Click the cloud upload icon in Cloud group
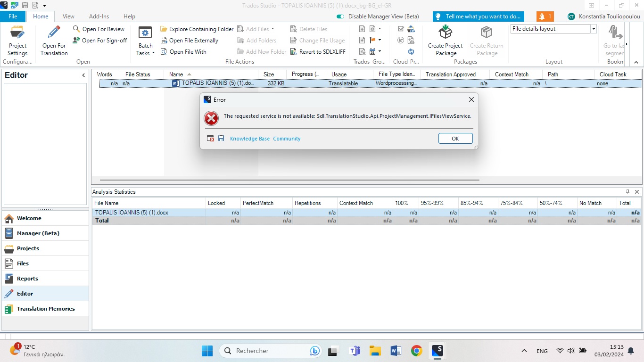Image resolution: width=644 pixels, height=362 pixels. coord(411,29)
